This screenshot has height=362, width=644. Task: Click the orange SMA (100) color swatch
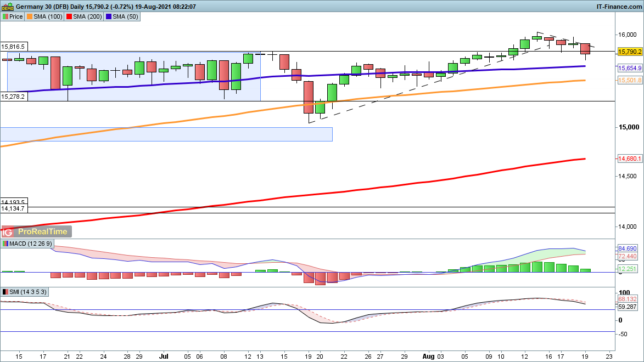coord(30,17)
